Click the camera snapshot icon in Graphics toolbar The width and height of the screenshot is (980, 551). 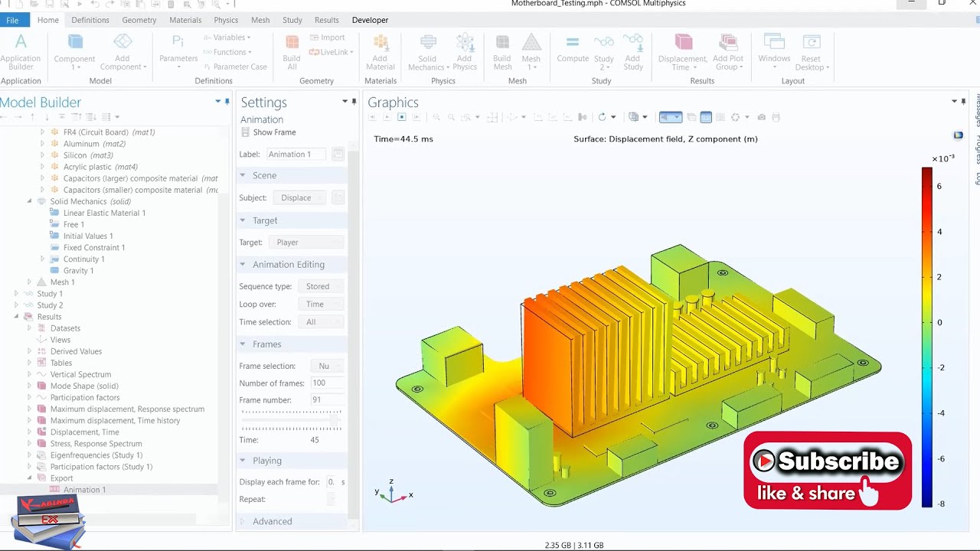tap(761, 117)
